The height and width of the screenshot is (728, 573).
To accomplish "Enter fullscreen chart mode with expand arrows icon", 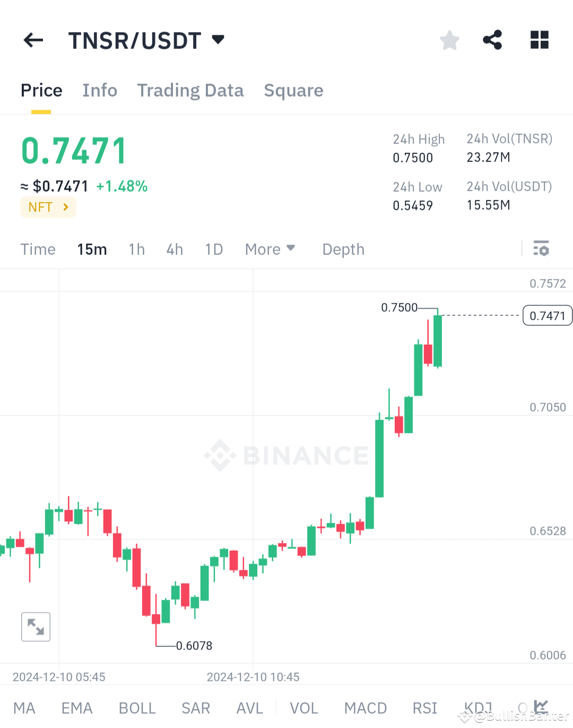I will click(36, 627).
